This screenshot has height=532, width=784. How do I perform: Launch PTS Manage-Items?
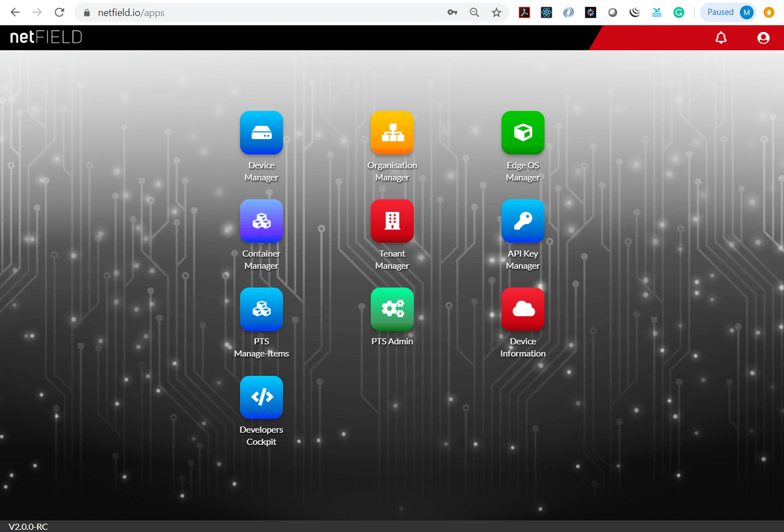click(262, 310)
